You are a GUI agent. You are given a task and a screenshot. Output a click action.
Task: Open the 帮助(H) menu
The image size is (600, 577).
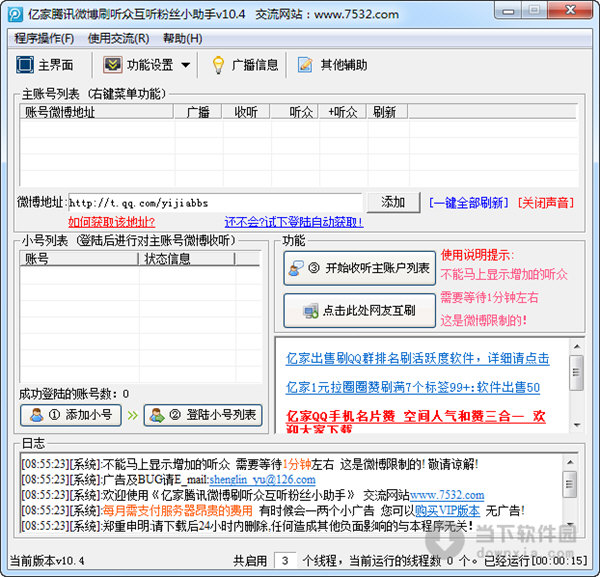click(x=183, y=38)
